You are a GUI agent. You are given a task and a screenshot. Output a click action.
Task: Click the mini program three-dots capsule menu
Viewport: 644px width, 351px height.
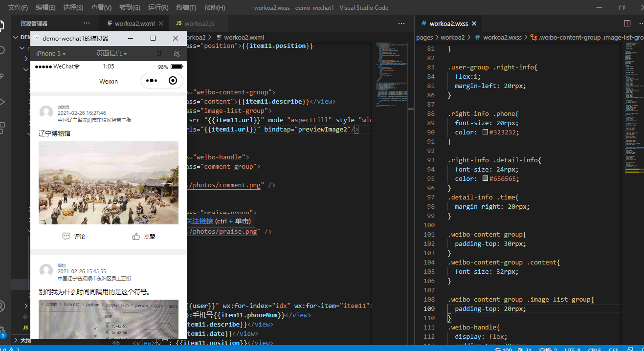point(152,81)
